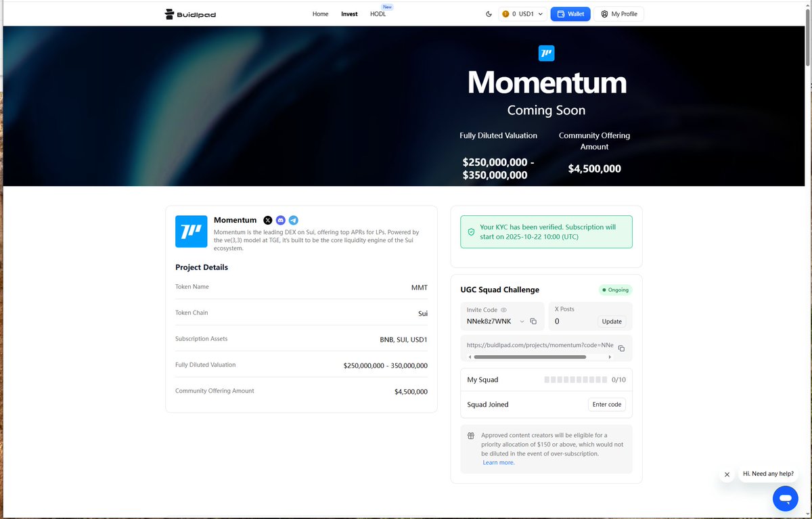Screen dimensions: 812x519
Task: Dismiss the 'Hi. Need any help?' bubble
Action: point(727,474)
